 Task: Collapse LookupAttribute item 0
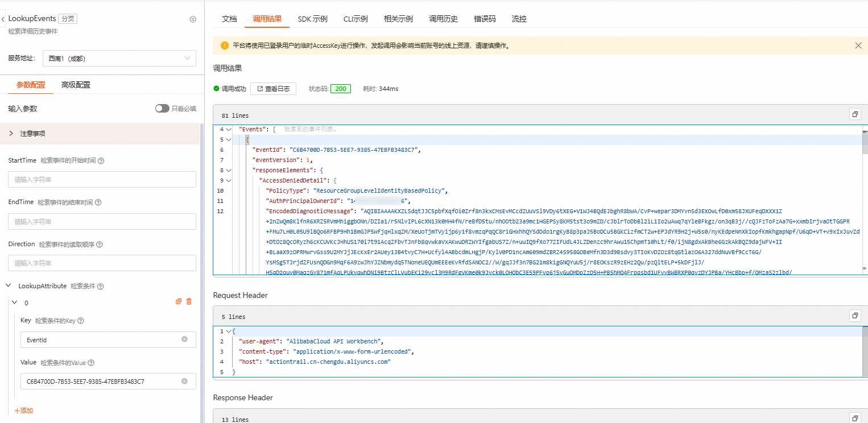point(15,303)
